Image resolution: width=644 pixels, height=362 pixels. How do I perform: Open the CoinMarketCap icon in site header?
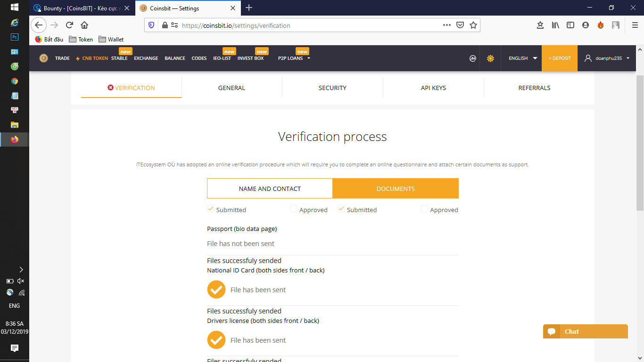pos(473,58)
